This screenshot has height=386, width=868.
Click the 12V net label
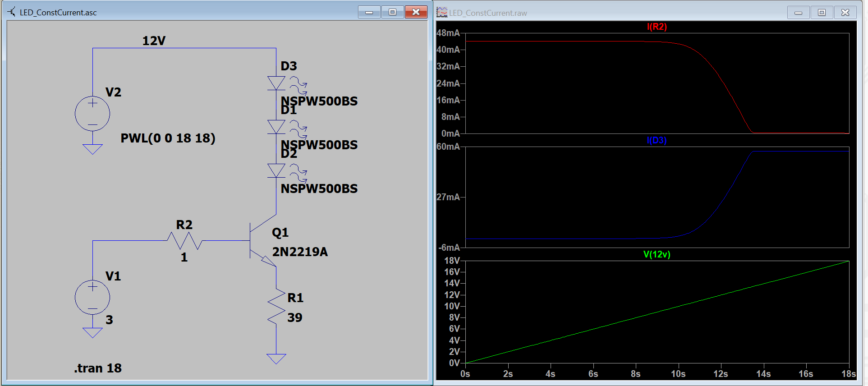click(x=154, y=41)
